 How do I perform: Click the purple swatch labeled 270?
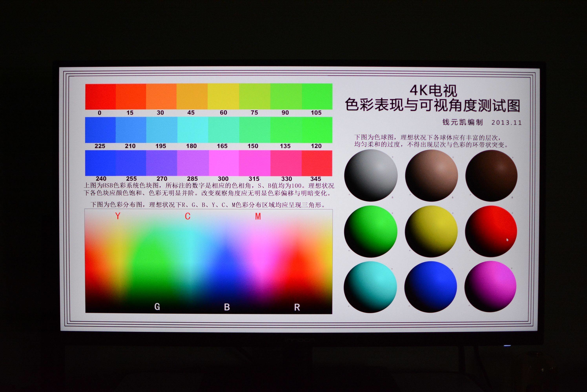coord(161,163)
